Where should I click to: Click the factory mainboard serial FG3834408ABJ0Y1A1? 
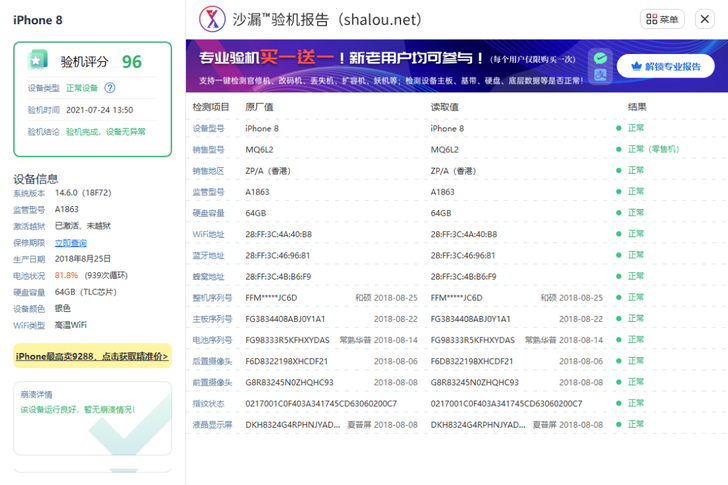tap(285, 319)
